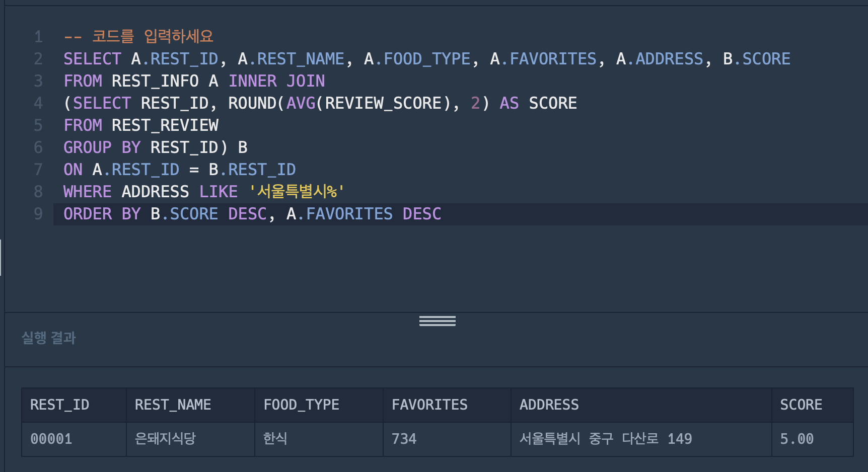
Task: Click INNER JOIN keywords in line 3
Action: coord(276,81)
